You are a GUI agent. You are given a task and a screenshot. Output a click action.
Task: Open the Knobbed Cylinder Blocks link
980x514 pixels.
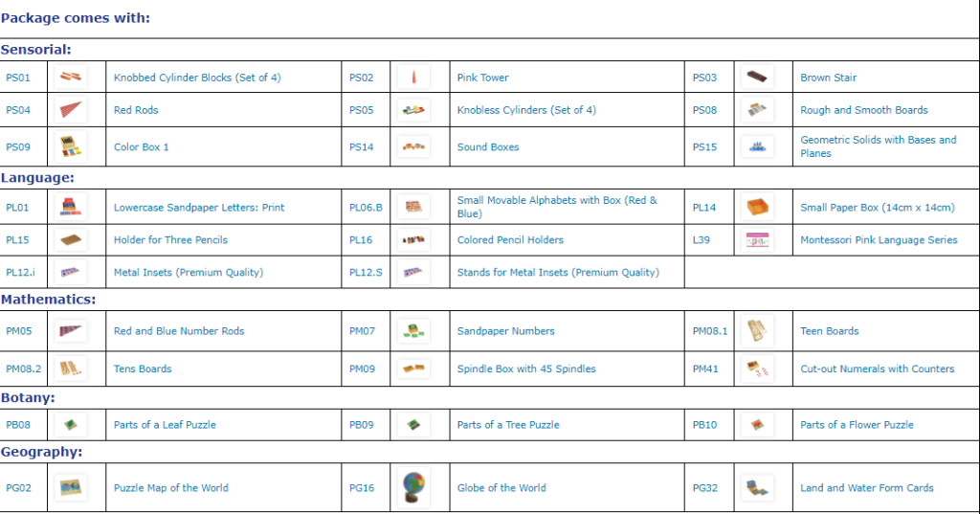point(197,78)
